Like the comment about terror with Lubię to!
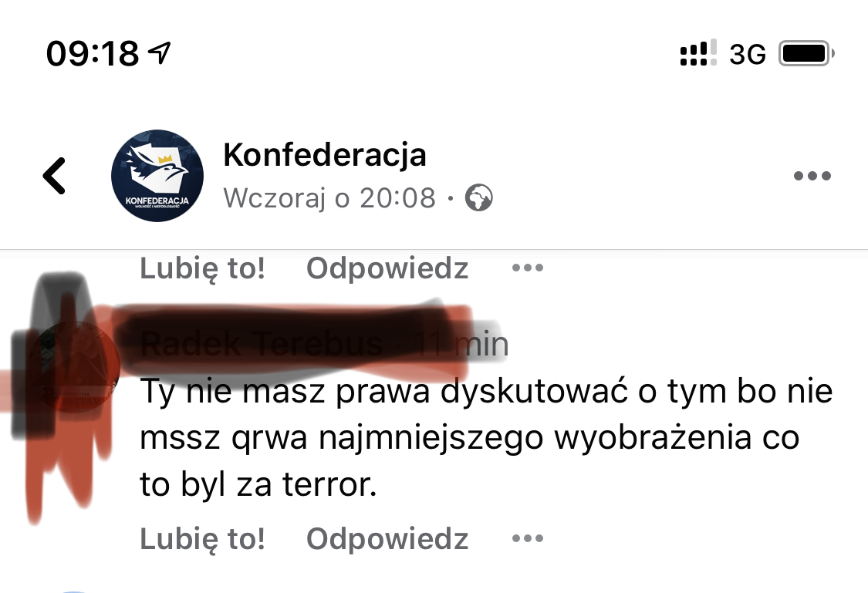868x593 pixels. pyautogui.click(x=202, y=538)
